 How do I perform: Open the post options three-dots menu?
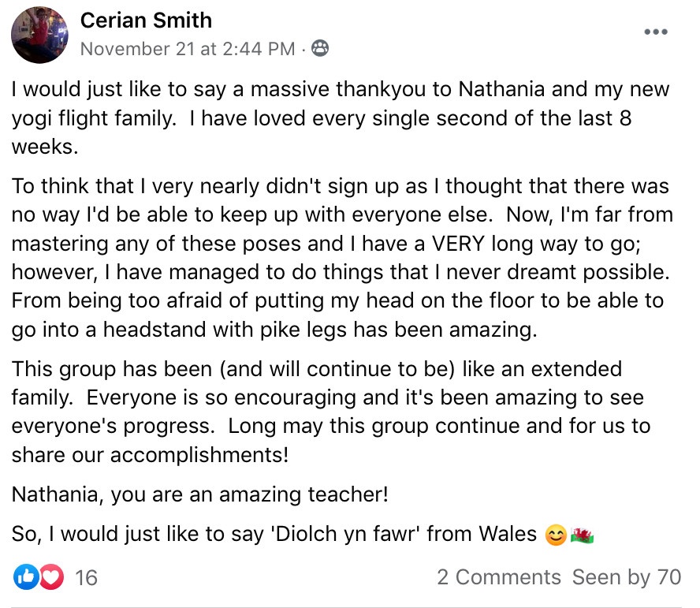(656, 32)
